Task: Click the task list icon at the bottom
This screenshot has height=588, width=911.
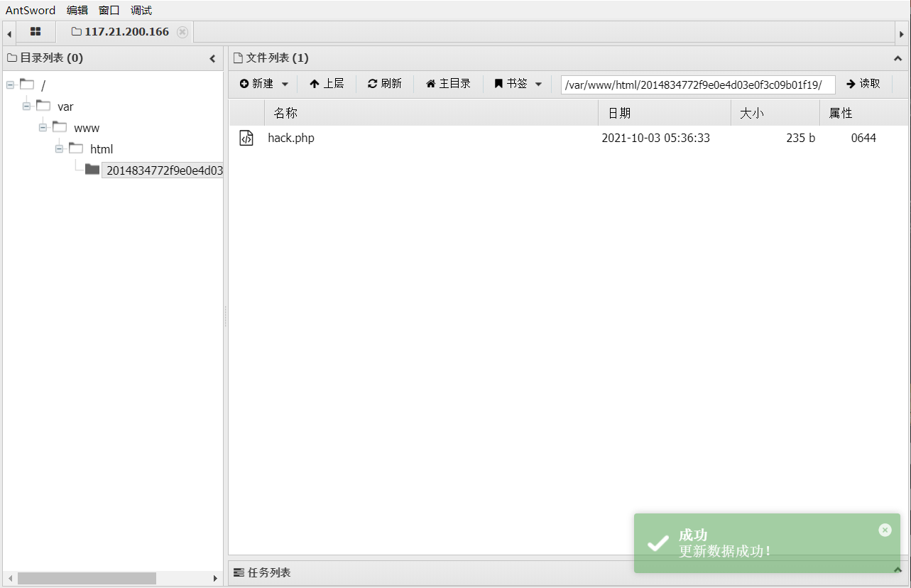Action: tap(239, 572)
